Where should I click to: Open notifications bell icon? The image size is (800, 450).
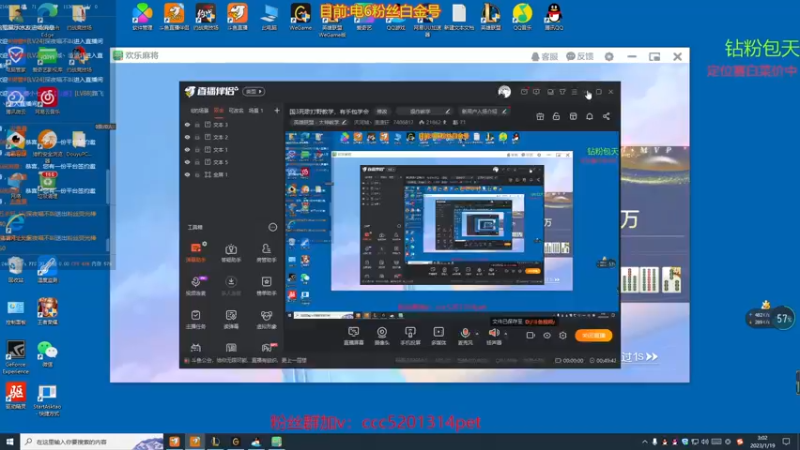(x=589, y=116)
